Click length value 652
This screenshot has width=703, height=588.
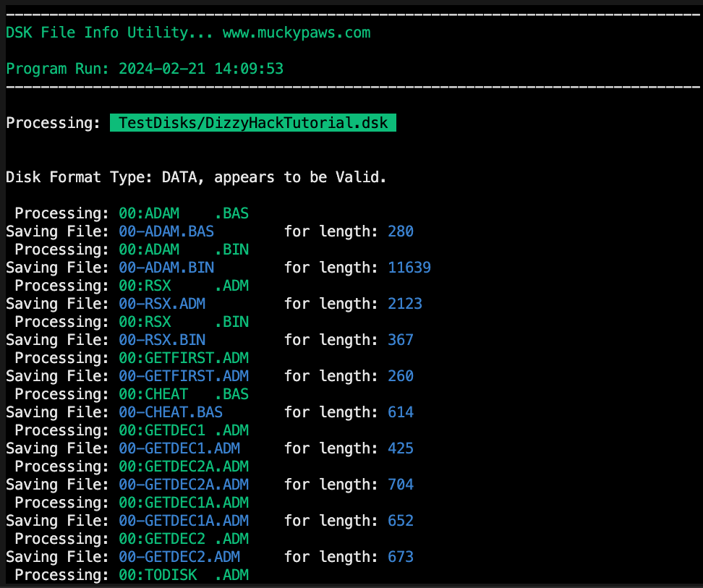click(401, 521)
